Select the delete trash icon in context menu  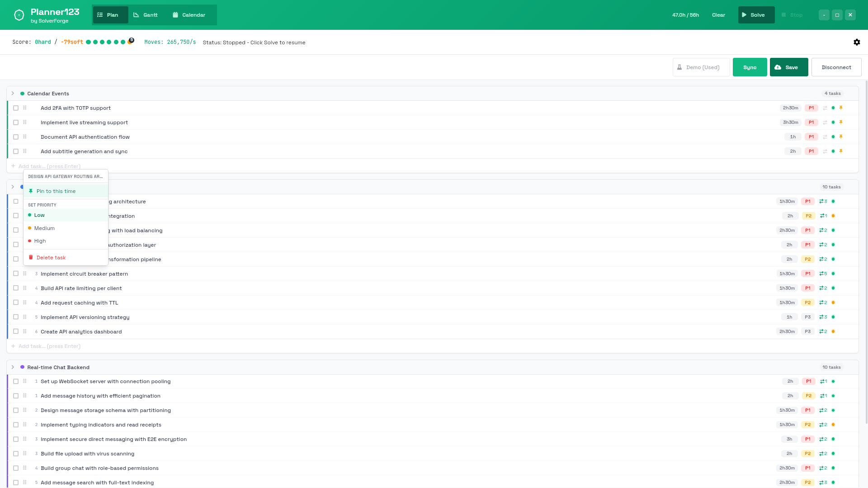pyautogui.click(x=31, y=257)
